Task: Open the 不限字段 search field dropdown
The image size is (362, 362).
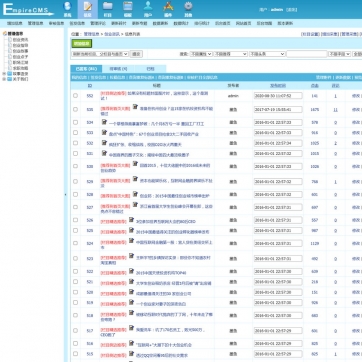Action: click(x=339, y=54)
